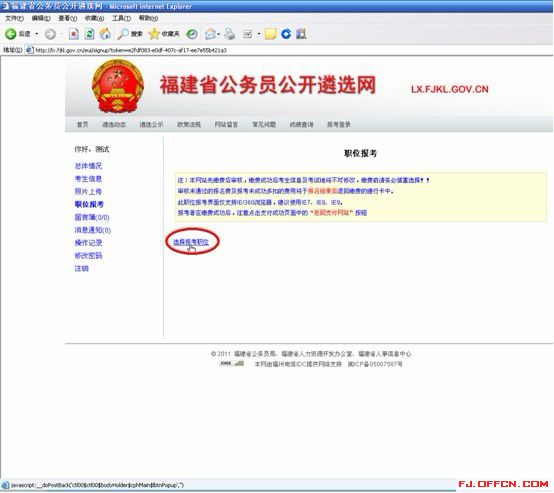The width and height of the screenshot is (554, 493).
Task: Click the 成绩查询 navigation tab
Action: 301,124
